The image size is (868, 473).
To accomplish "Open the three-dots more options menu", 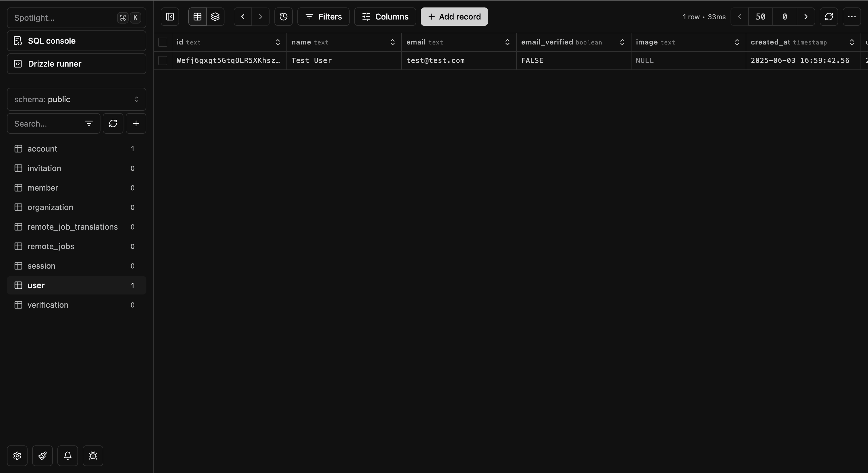I will (x=851, y=17).
